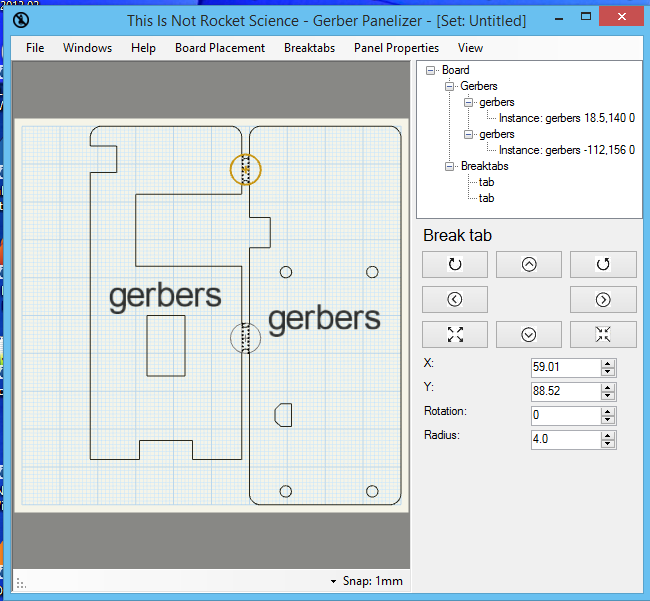This screenshot has height=601, width=650.
Task: Open the Breaktabs menu
Action: [x=309, y=48]
